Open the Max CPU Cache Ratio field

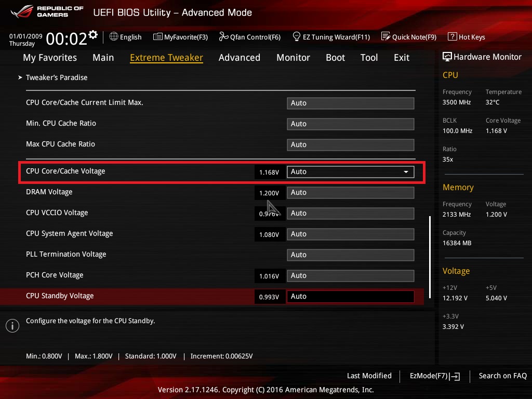350,144
